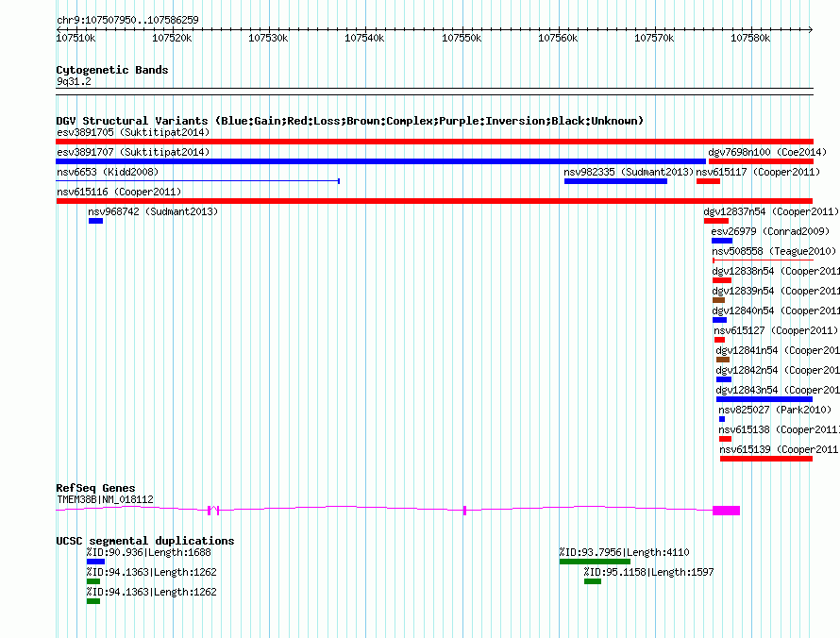Click the blue gain bar under esv3891707
This screenshot has width=840, height=638.
coord(381,161)
